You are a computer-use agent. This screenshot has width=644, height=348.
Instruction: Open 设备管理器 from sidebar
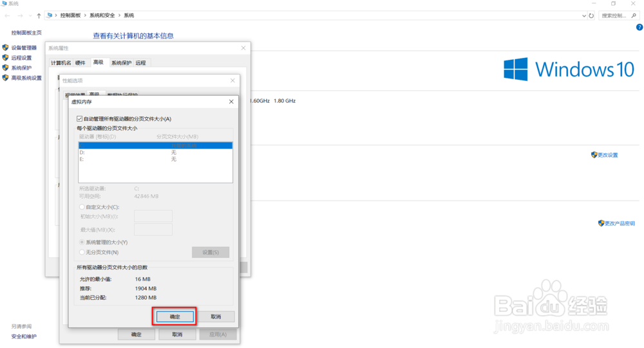coord(24,48)
